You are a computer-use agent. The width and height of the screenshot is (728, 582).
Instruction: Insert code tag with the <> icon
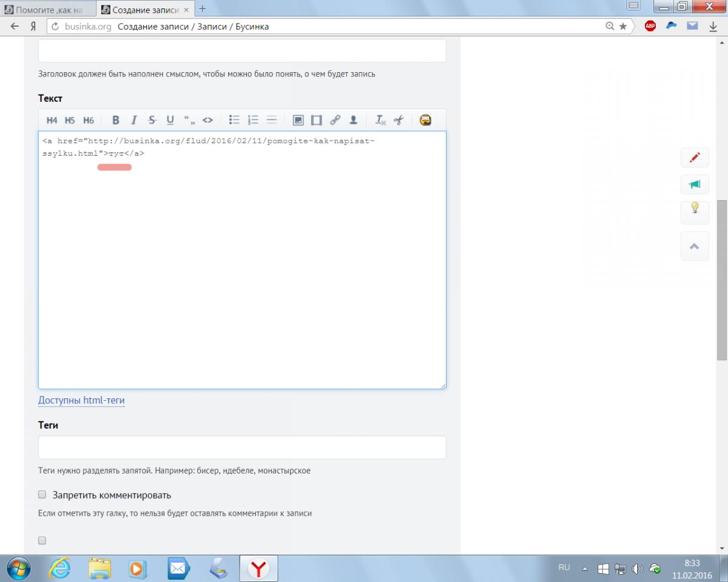pos(207,120)
